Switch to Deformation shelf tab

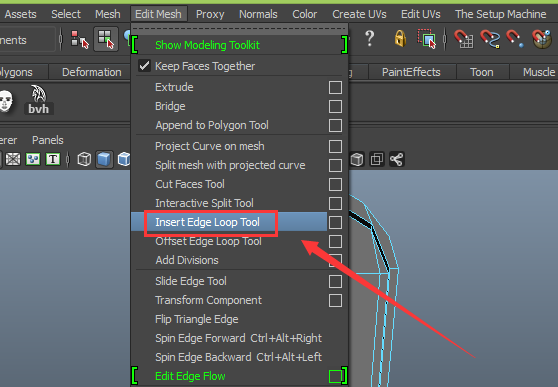pyautogui.click(x=91, y=72)
